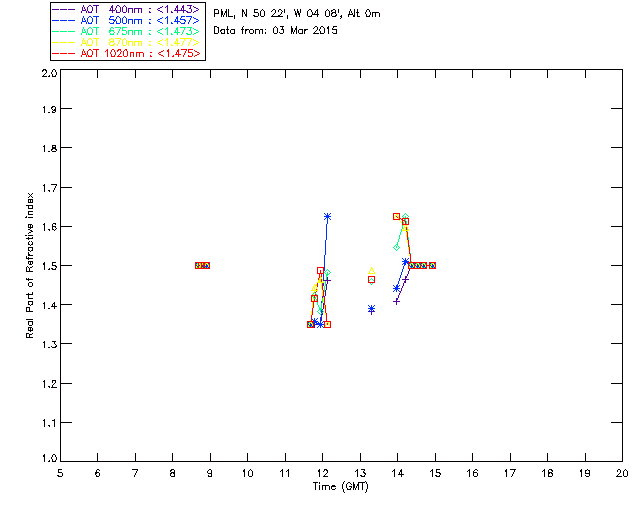The image size is (640, 512).
Task: Click the 1.0 y-axis tick label
Action: [49, 458]
